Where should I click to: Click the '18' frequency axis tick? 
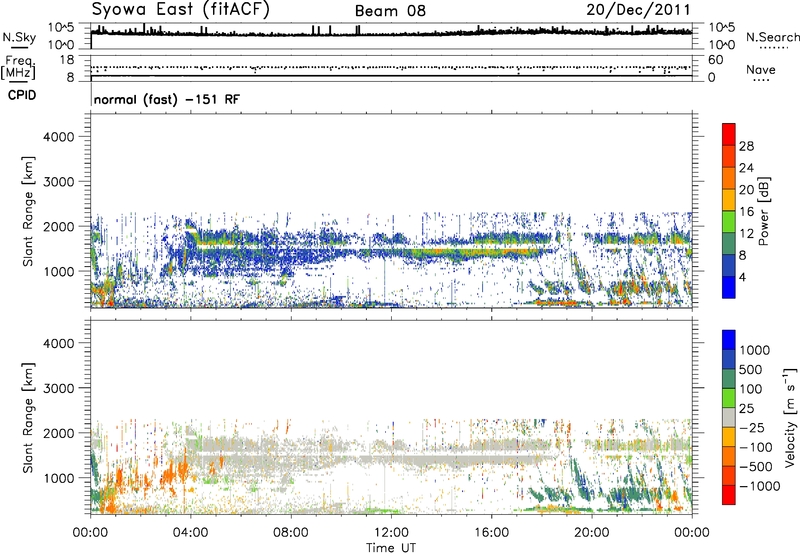tap(67, 60)
